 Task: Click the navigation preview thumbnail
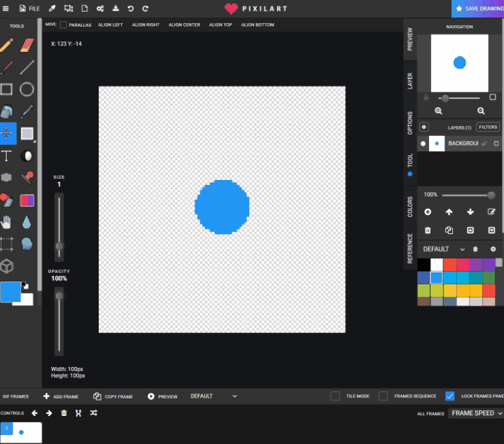(x=459, y=63)
